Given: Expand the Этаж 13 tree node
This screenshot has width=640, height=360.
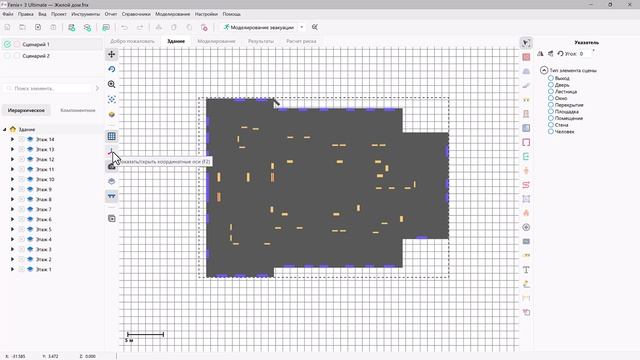Looking at the screenshot, I should (x=12, y=149).
